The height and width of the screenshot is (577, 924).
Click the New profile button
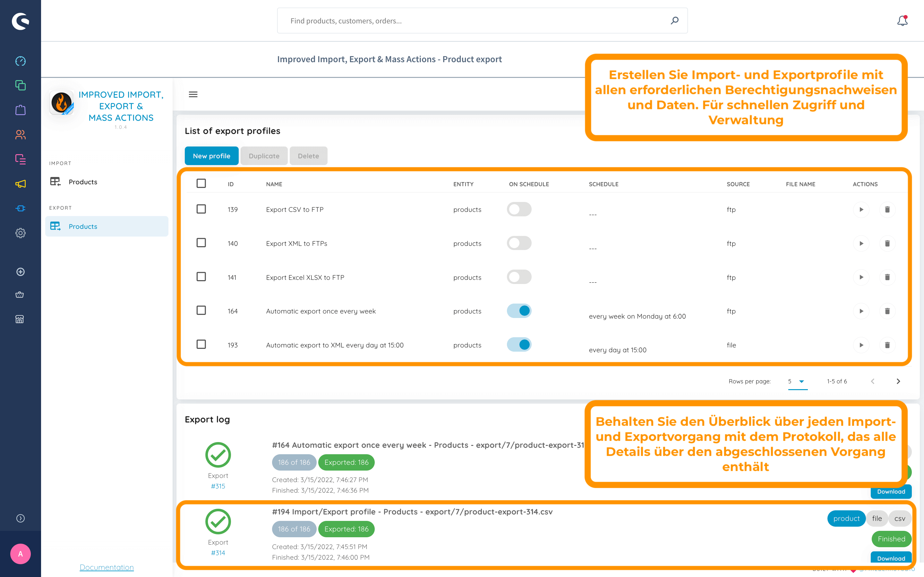(x=211, y=156)
